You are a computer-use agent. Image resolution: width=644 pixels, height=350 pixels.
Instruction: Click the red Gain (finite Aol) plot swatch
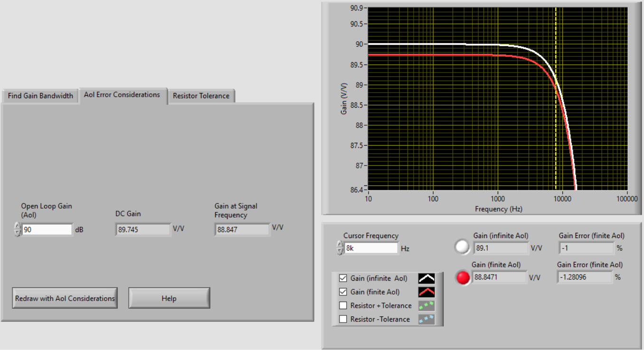426,292
